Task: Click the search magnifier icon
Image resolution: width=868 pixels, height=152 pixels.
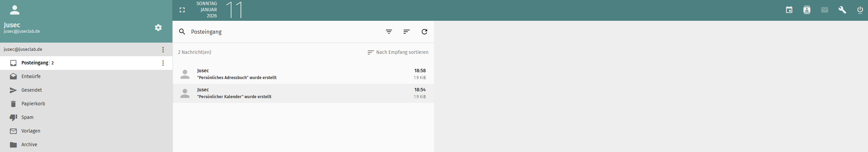Action: click(182, 32)
